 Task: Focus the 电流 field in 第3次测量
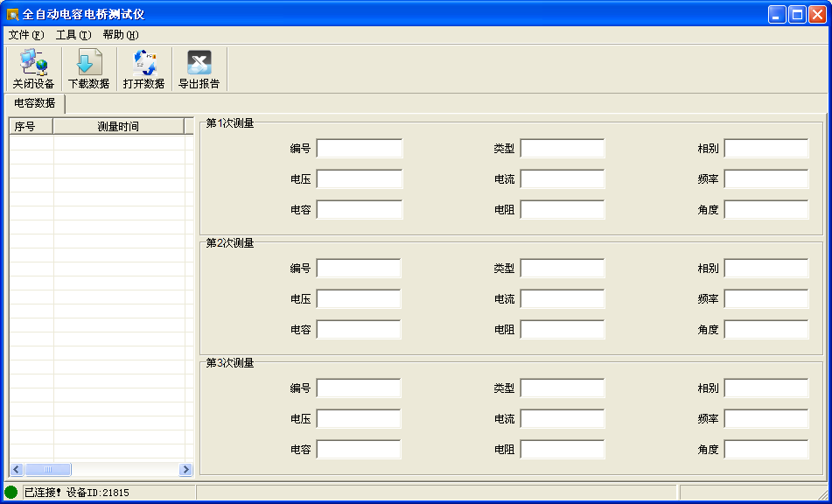[563, 419]
